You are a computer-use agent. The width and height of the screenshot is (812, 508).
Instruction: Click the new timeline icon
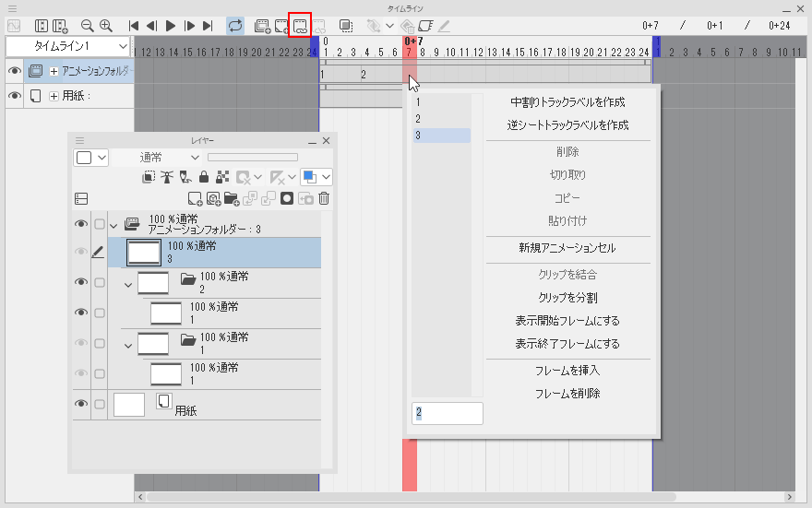(x=60, y=25)
